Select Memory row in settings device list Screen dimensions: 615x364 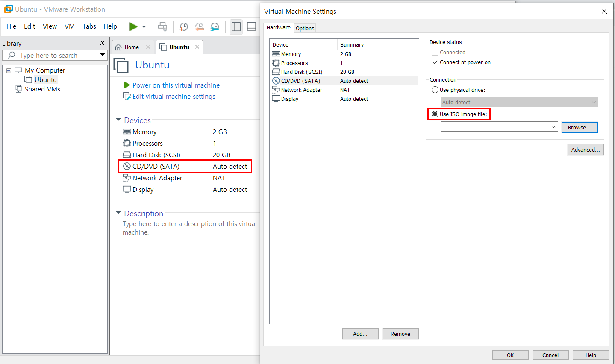tap(344, 54)
